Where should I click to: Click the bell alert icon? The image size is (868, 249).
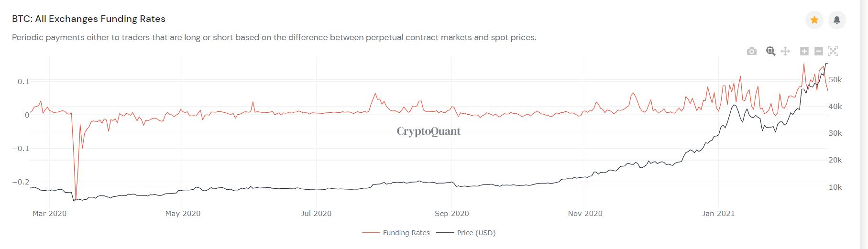pos(837,20)
